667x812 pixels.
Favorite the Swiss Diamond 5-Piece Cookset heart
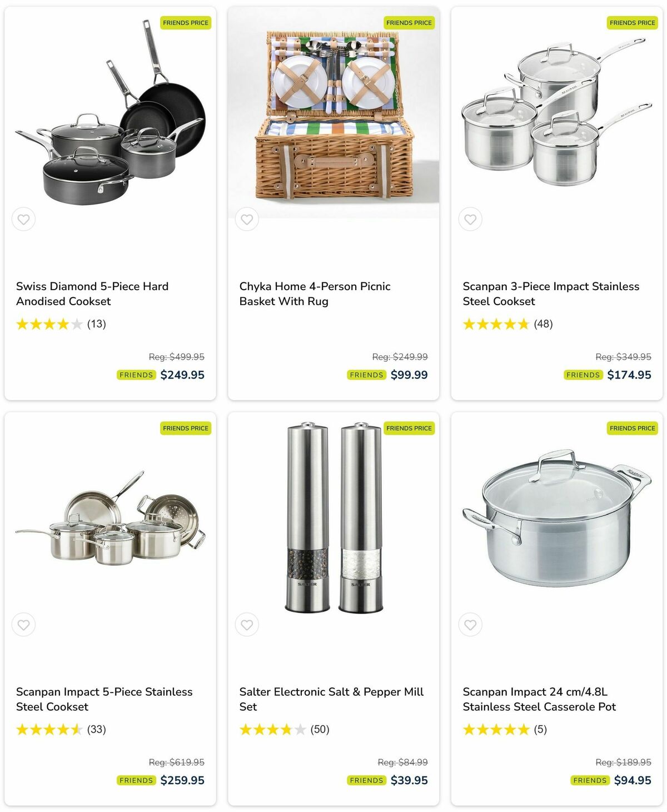(23, 219)
